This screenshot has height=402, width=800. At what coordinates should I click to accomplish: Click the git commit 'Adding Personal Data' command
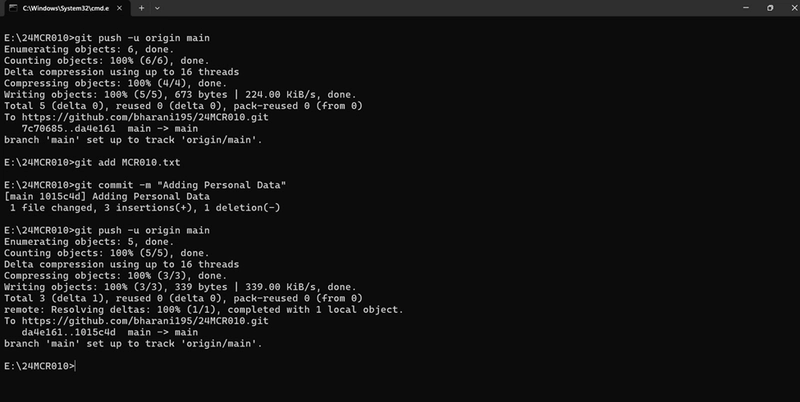pyautogui.click(x=145, y=185)
